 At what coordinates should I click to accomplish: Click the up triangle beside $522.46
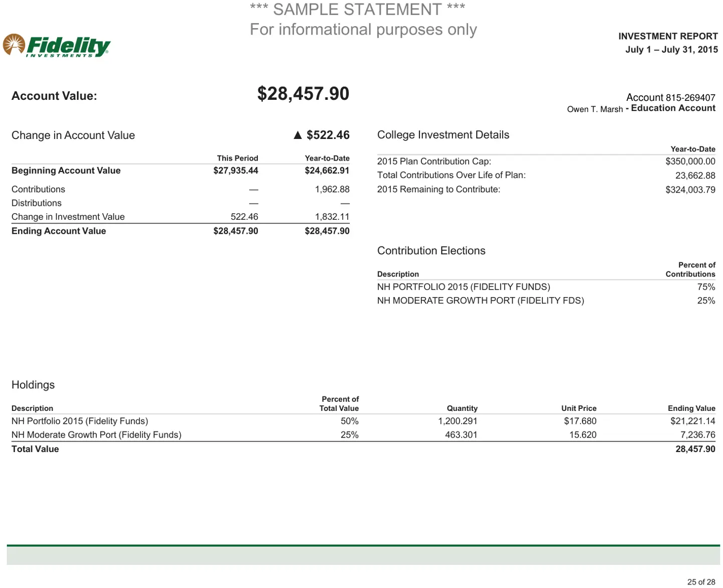298,135
